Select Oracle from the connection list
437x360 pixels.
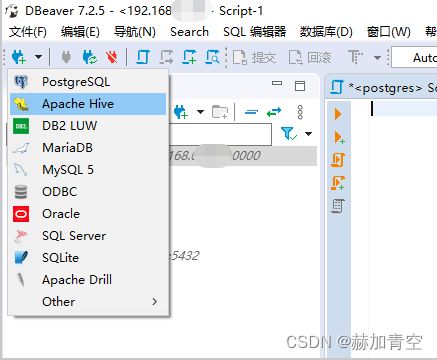(88, 214)
